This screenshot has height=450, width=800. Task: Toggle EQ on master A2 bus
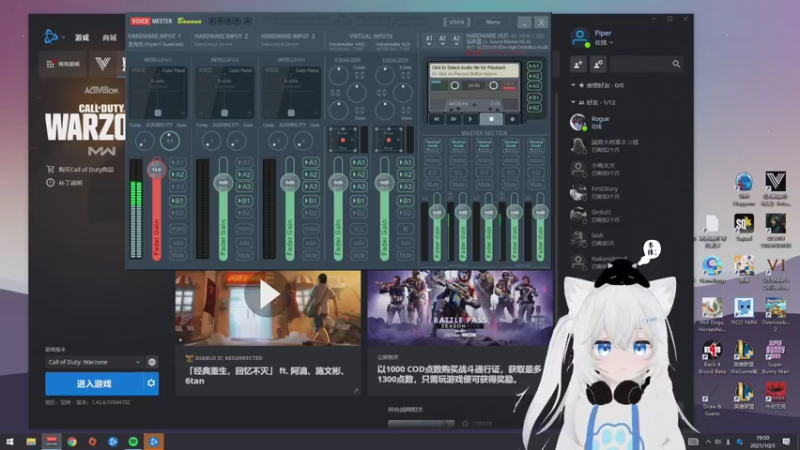coord(458,172)
